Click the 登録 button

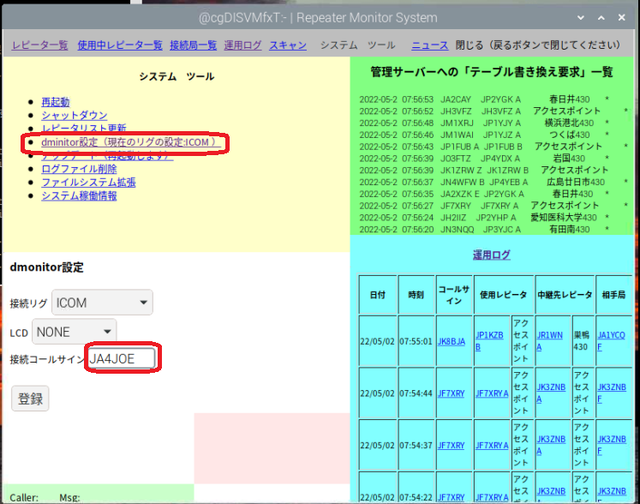coord(30,398)
